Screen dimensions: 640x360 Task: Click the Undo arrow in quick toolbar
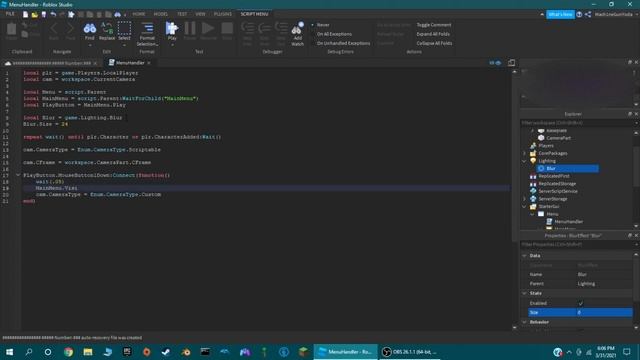click(x=53, y=14)
